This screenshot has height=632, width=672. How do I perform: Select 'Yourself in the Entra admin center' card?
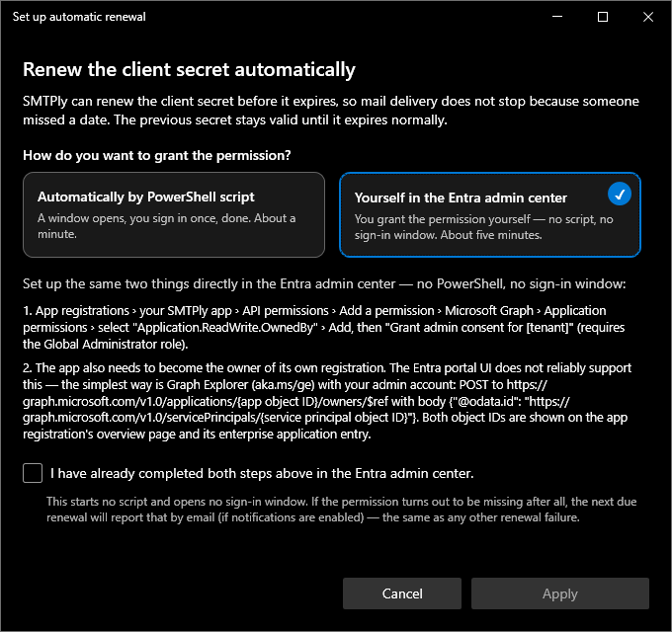coord(490,214)
